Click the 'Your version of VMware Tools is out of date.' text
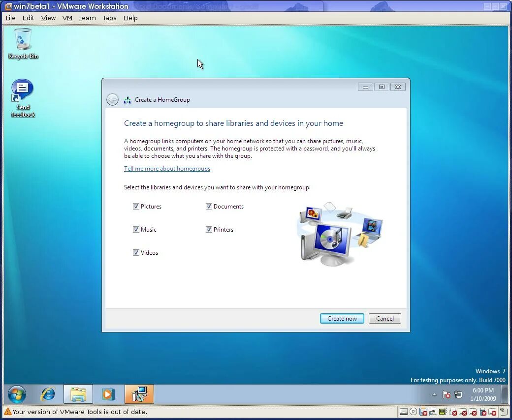This screenshot has height=420, width=512. [80, 412]
